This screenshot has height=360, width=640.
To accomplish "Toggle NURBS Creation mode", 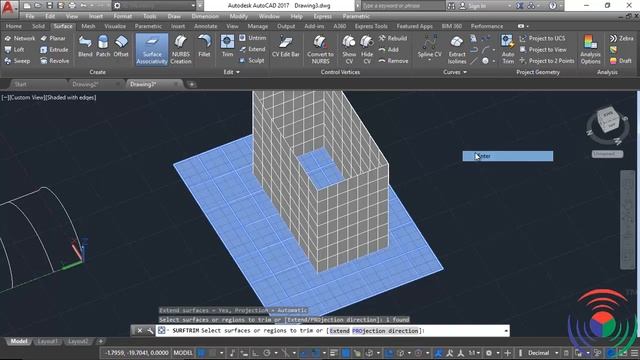I will pyautogui.click(x=181, y=49).
